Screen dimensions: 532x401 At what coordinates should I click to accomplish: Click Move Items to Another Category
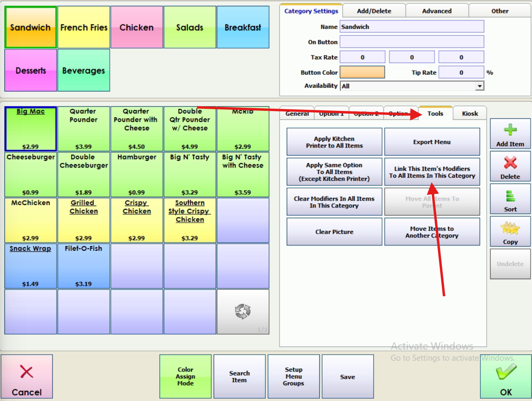click(432, 232)
